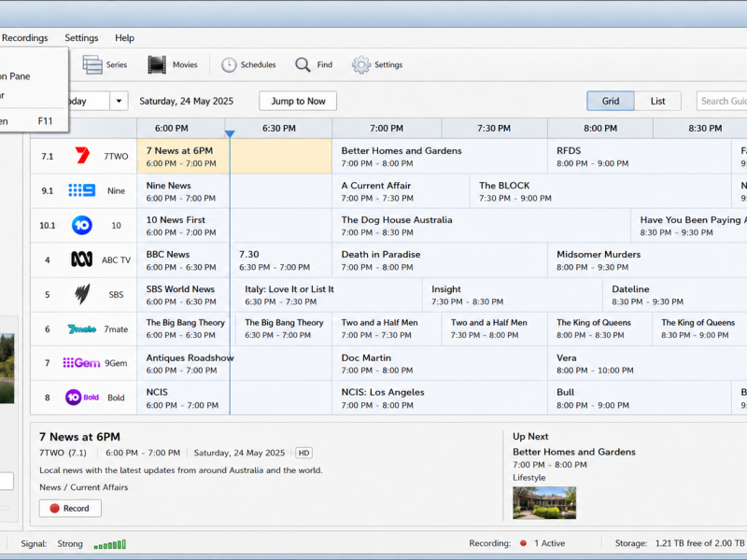Image resolution: width=747 pixels, height=560 pixels.
Task: Select The Dog House Australia program
Action: pyautogui.click(x=481, y=226)
